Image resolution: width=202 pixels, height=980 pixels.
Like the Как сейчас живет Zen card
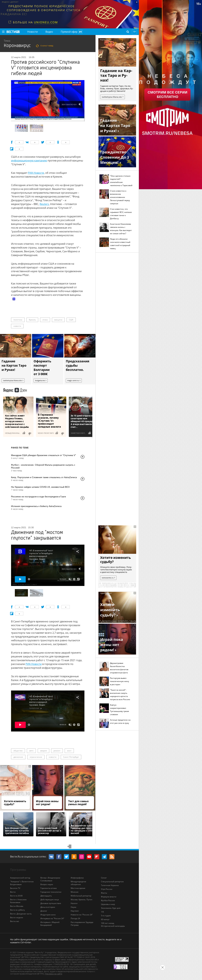click(x=24, y=433)
